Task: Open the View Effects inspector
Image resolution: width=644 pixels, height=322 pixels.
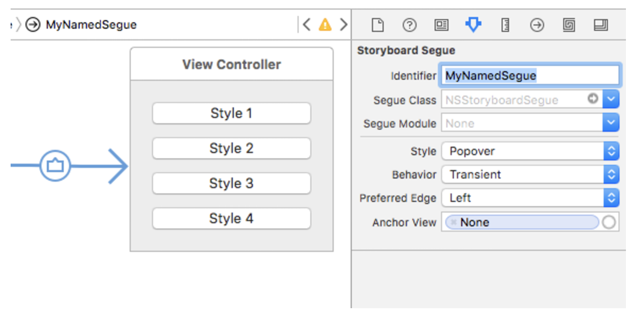Action: coord(602,24)
